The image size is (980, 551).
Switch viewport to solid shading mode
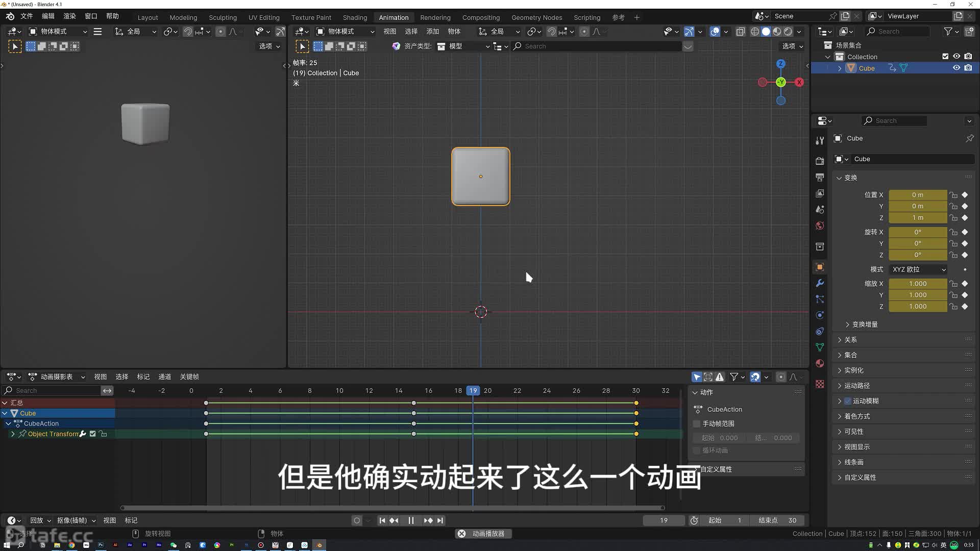coord(766,32)
